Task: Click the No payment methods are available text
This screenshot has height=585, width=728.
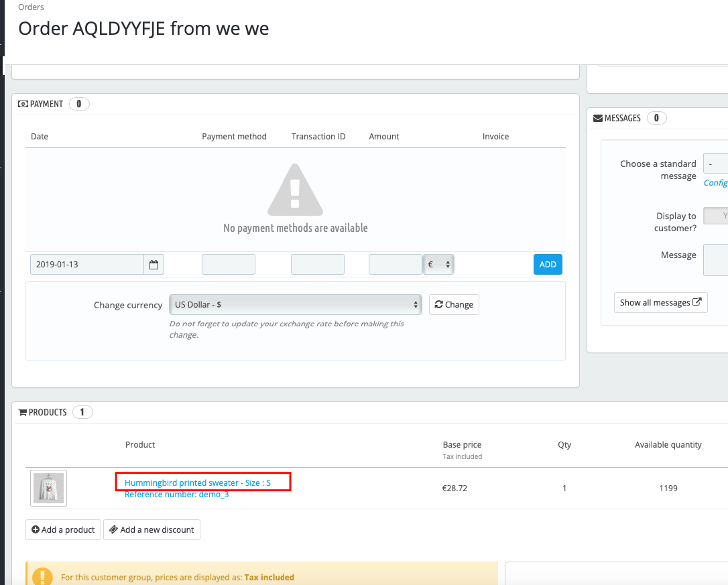Action: (295, 228)
